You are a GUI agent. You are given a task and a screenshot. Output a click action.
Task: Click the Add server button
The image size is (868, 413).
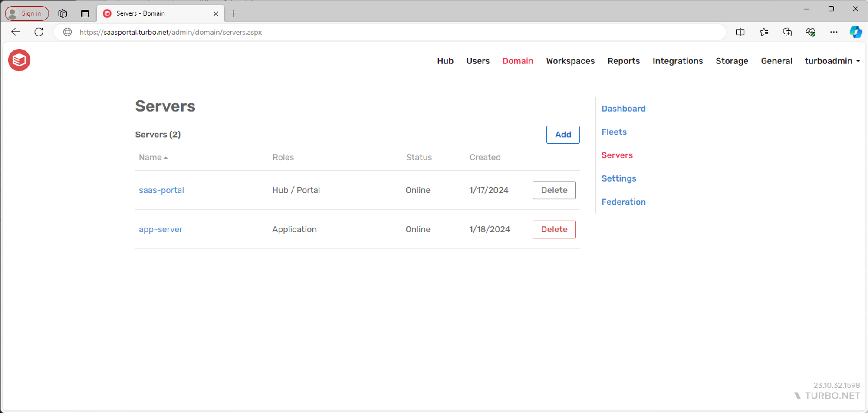click(x=562, y=135)
